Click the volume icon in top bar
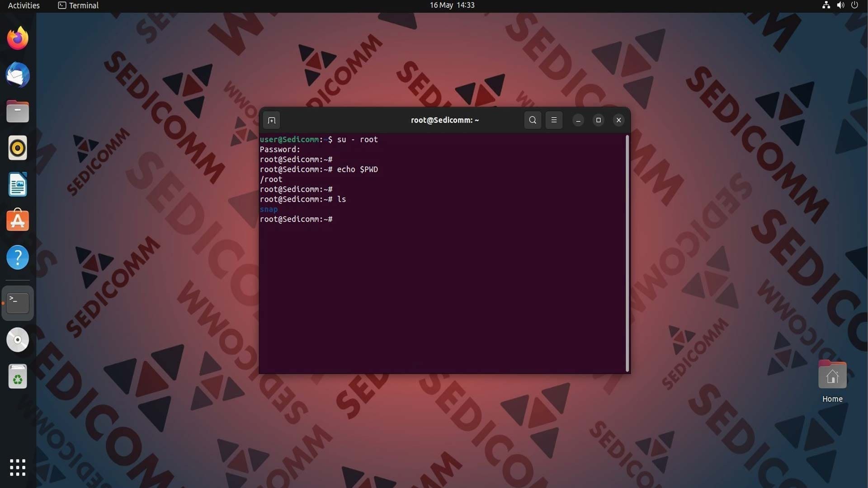The width and height of the screenshot is (868, 488). [840, 5]
